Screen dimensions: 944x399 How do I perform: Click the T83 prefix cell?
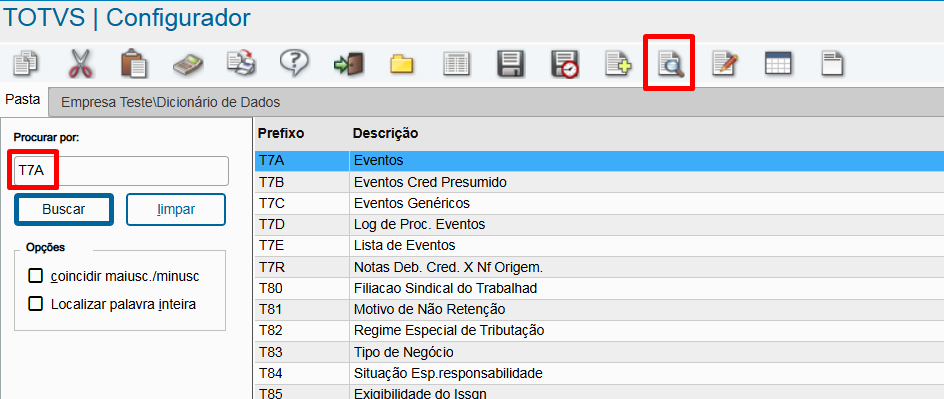pyautogui.click(x=302, y=352)
